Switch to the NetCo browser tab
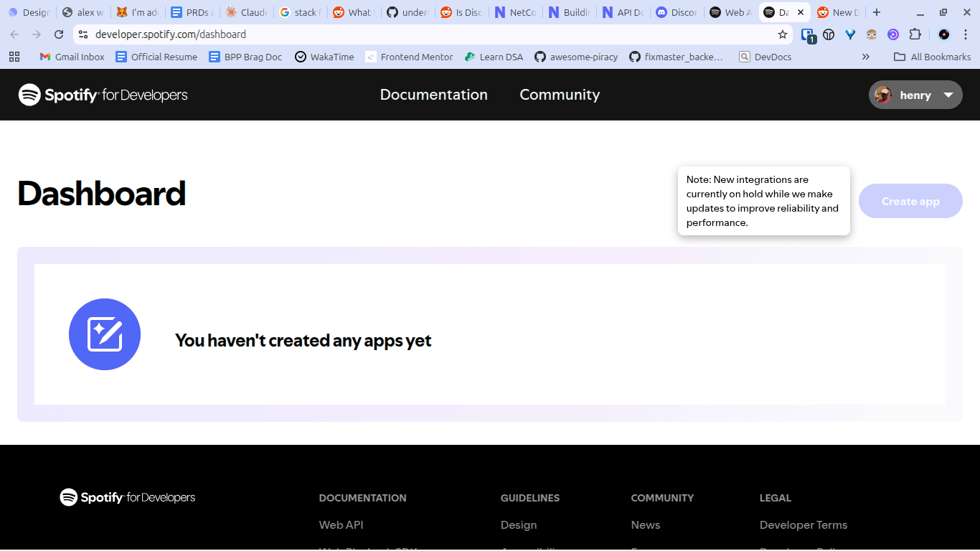This screenshot has width=980, height=551. [x=517, y=12]
